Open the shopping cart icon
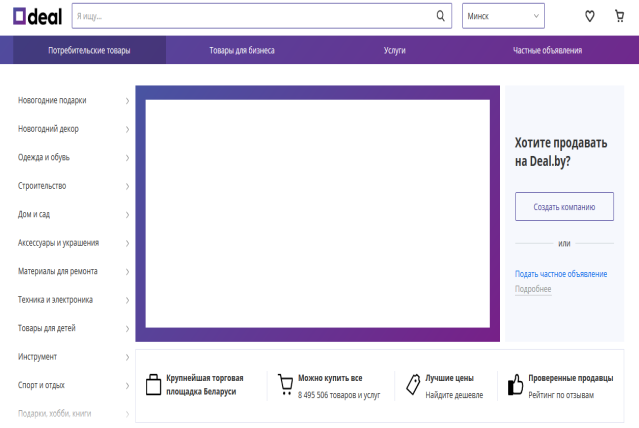Viewport: 639px width, 428px height. [x=619, y=16]
